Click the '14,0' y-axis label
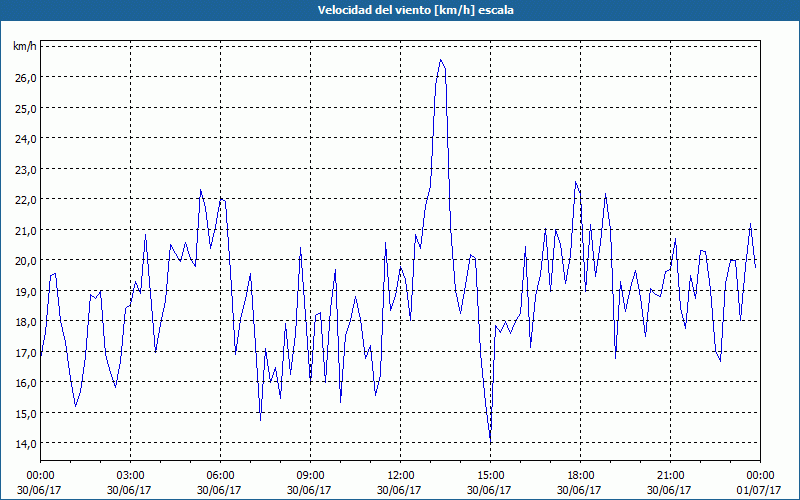The height and width of the screenshot is (500, 800). coord(25,444)
